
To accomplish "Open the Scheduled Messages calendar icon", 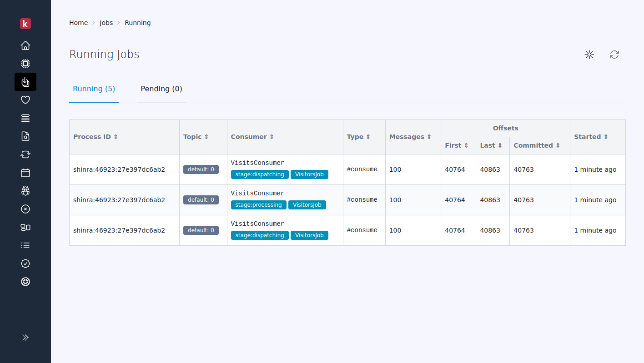I will click(25, 173).
